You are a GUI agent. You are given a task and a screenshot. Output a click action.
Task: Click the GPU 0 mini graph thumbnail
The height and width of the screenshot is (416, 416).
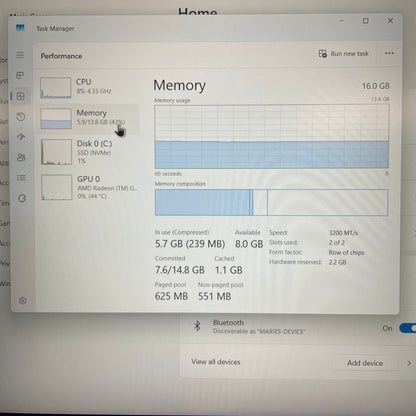click(x=57, y=187)
